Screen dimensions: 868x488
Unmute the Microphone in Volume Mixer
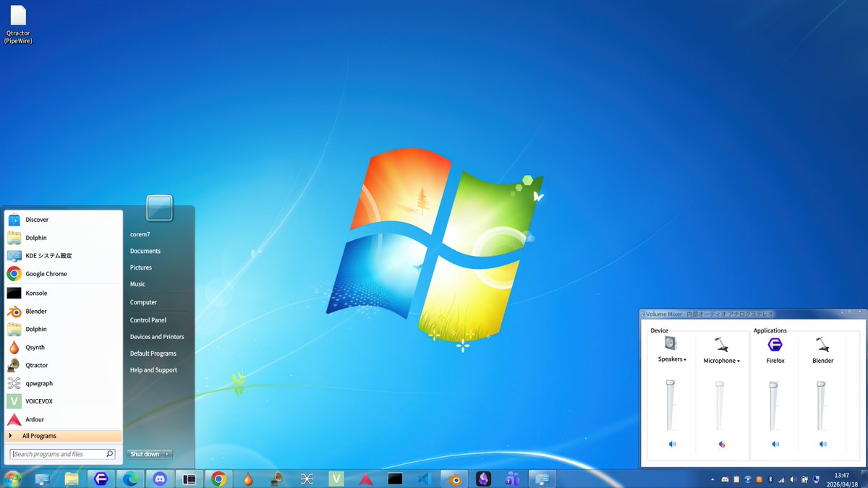click(721, 445)
